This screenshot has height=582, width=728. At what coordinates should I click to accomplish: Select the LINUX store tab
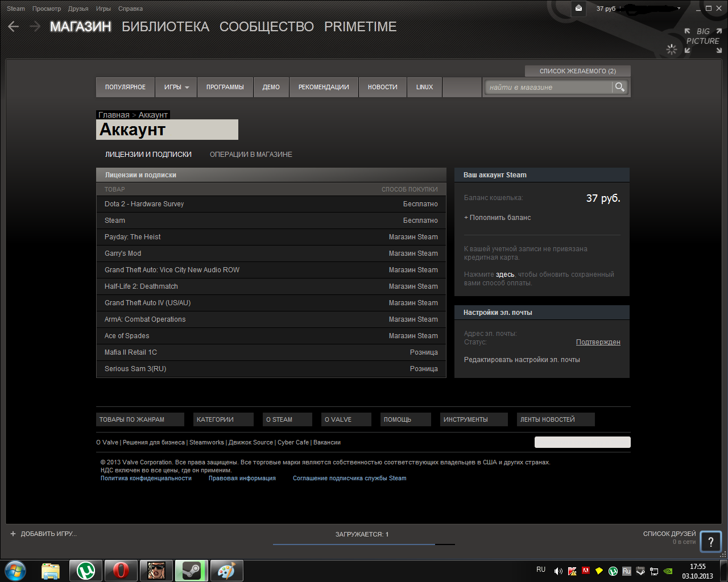click(425, 87)
